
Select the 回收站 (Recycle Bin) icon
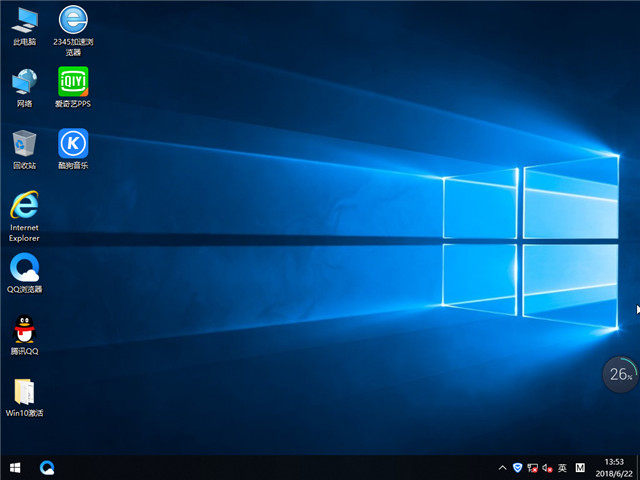[x=24, y=149]
